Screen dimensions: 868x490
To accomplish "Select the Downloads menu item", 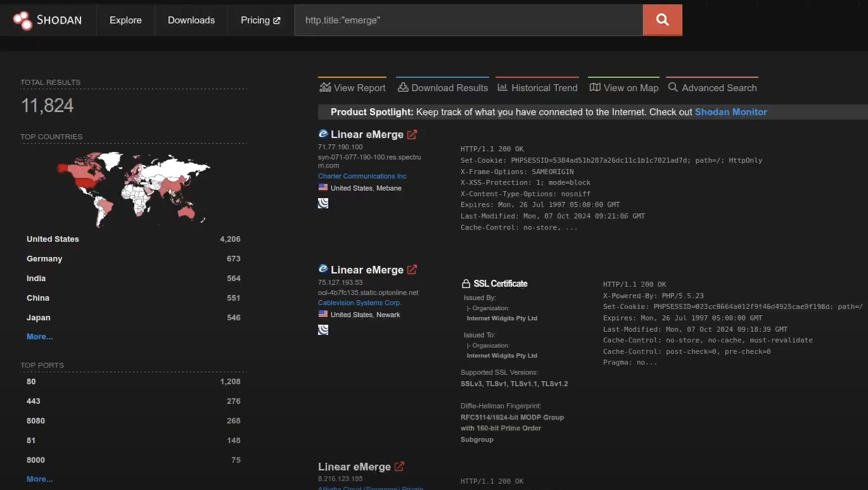I will click(x=191, y=20).
